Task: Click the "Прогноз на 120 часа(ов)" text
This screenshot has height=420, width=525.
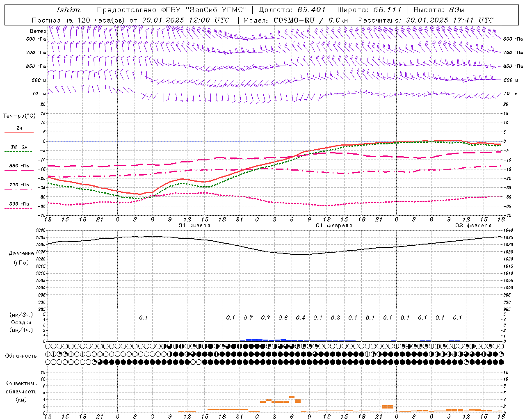Action: click(79, 20)
